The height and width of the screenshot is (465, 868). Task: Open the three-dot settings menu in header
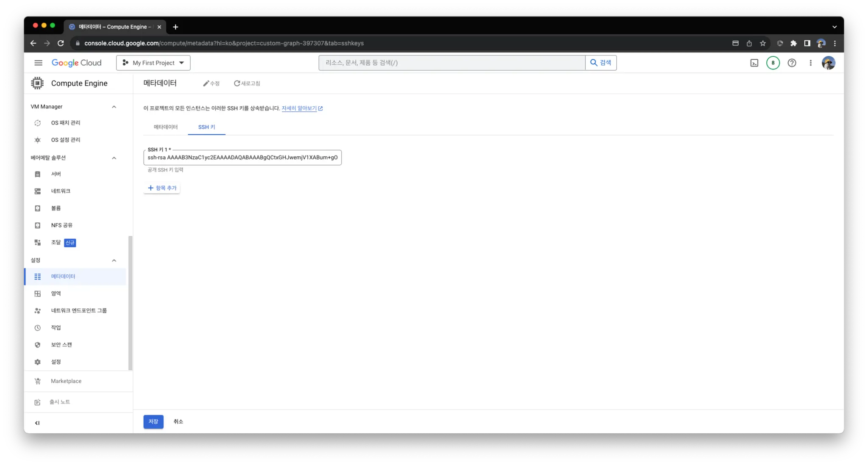point(810,63)
